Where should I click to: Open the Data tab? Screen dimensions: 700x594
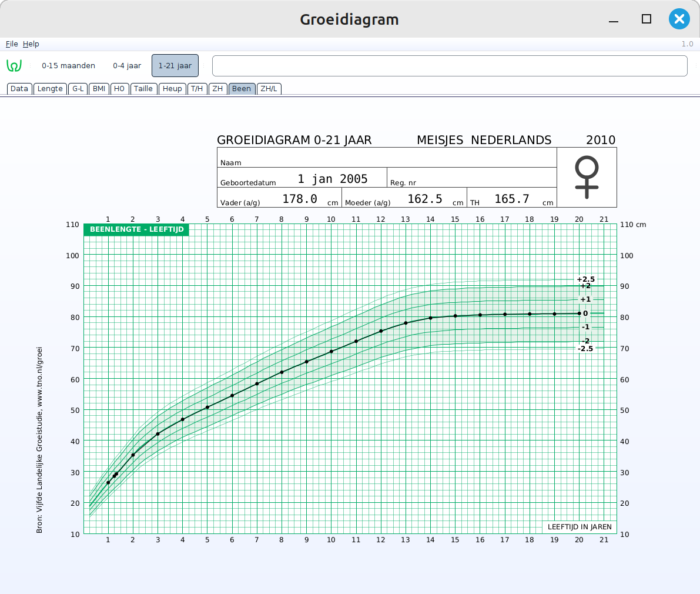click(19, 89)
